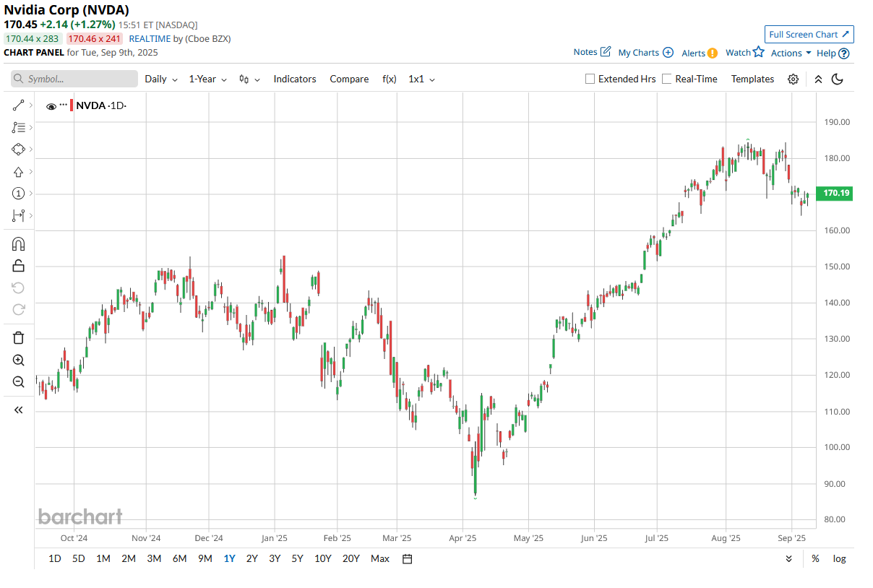Collapse the header with double-chevron up icon

click(x=818, y=79)
